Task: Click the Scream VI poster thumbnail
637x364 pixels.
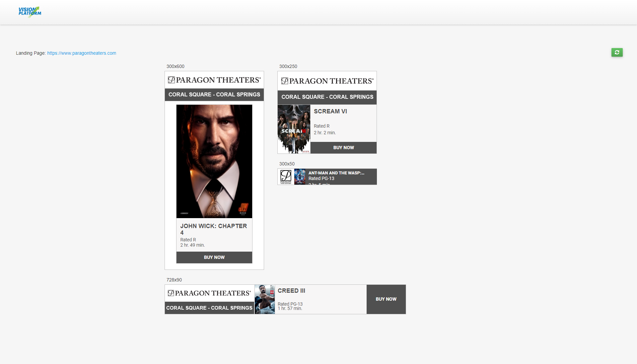Action: (x=294, y=129)
